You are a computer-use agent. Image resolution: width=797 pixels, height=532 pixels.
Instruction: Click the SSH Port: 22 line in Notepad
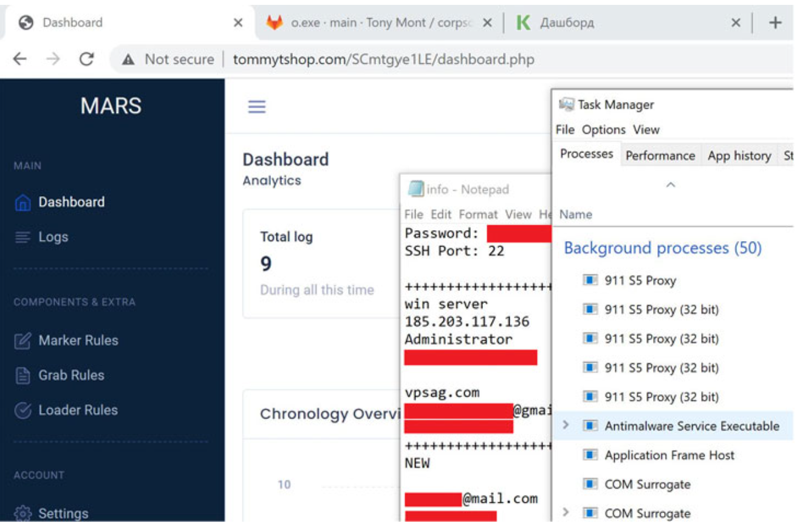(454, 251)
